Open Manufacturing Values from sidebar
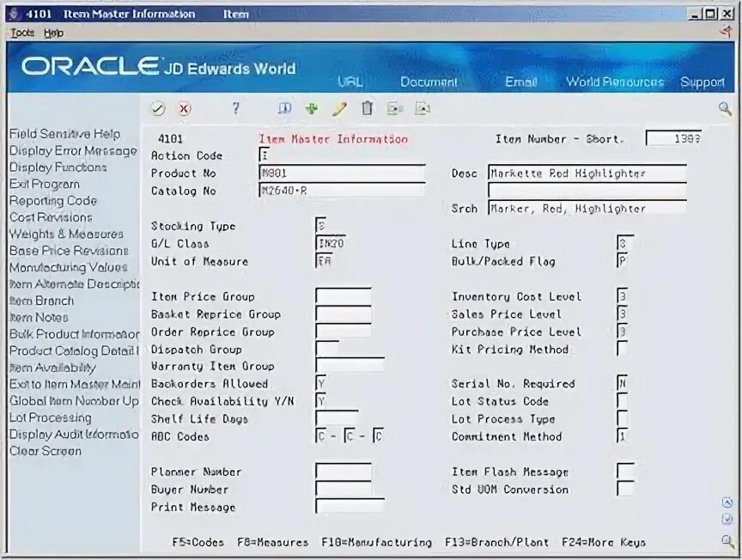 pos(69,267)
